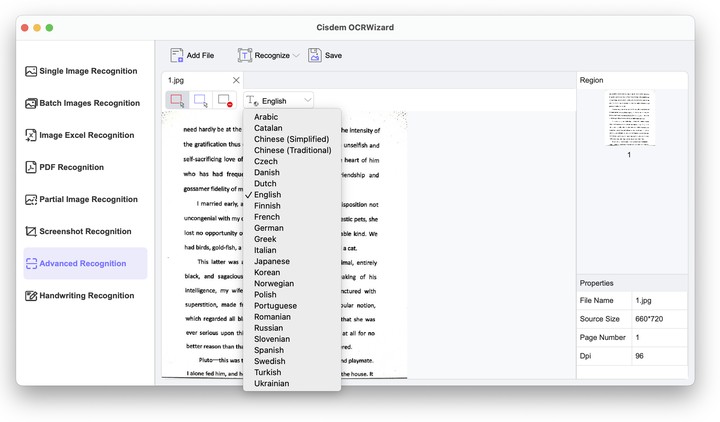Choose Greek from language list
This screenshot has height=422, width=720.
(x=292, y=239)
